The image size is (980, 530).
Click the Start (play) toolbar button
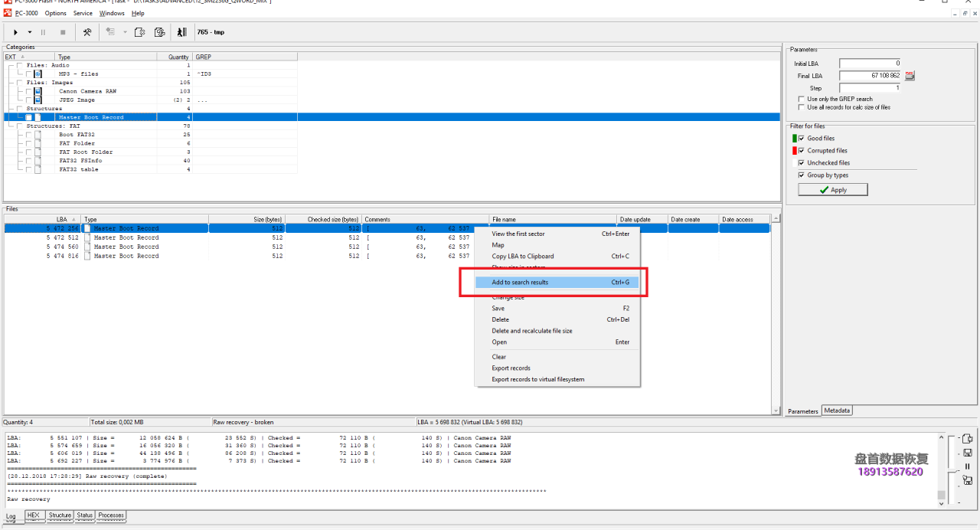coord(15,32)
